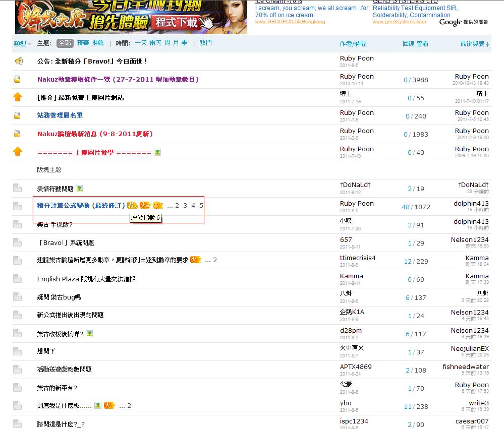The height and width of the screenshot is (429, 504).
Task: Go to page 5 of 積分計算公式變動
Action: pos(201,205)
